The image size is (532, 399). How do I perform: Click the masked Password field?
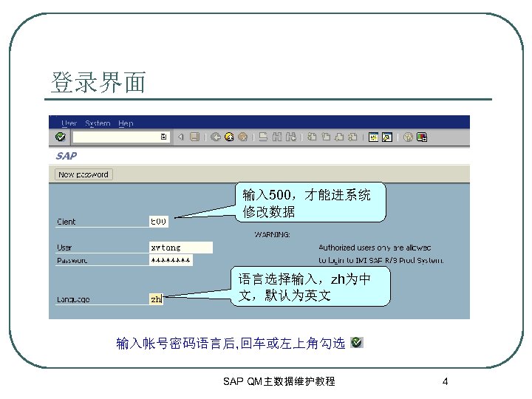pyautogui.click(x=171, y=260)
